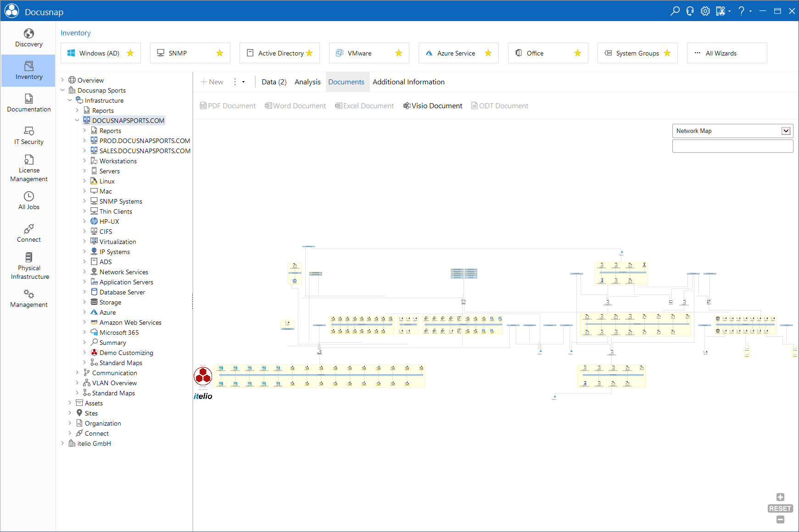The height and width of the screenshot is (532, 799).
Task: Show All Jobs clock icon
Action: point(28,196)
